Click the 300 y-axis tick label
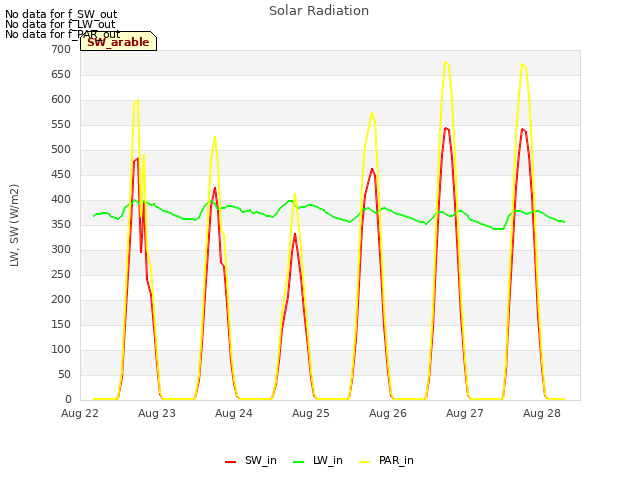 tap(61, 249)
